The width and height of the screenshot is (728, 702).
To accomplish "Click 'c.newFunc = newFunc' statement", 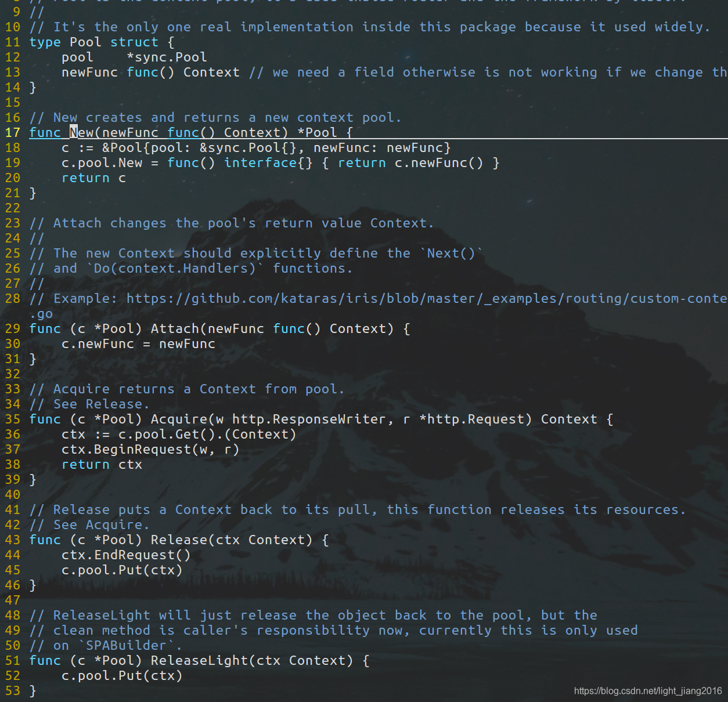I will pyautogui.click(x=138, y=343).
